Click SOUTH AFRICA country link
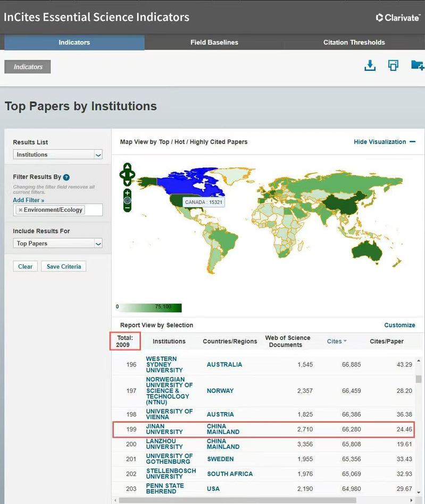The width and height of the screenshot is (425, 504). coord(230,474)
